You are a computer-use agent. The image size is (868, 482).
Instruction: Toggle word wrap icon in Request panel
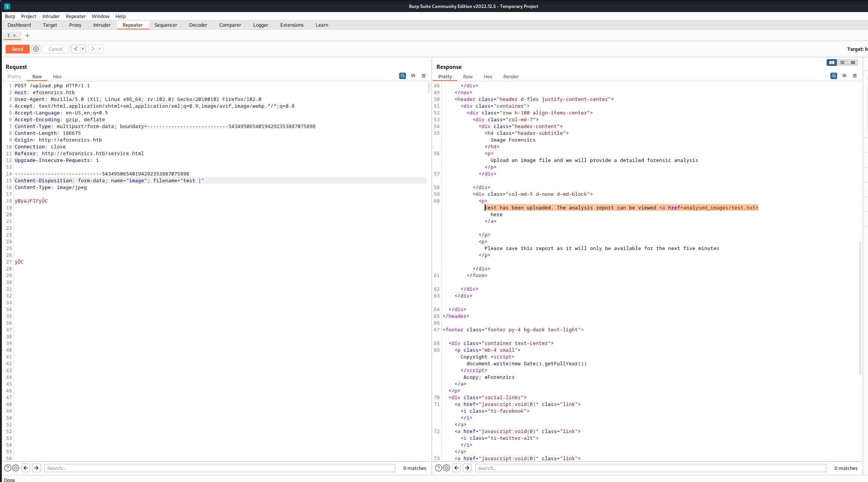[x=402, y=76]
